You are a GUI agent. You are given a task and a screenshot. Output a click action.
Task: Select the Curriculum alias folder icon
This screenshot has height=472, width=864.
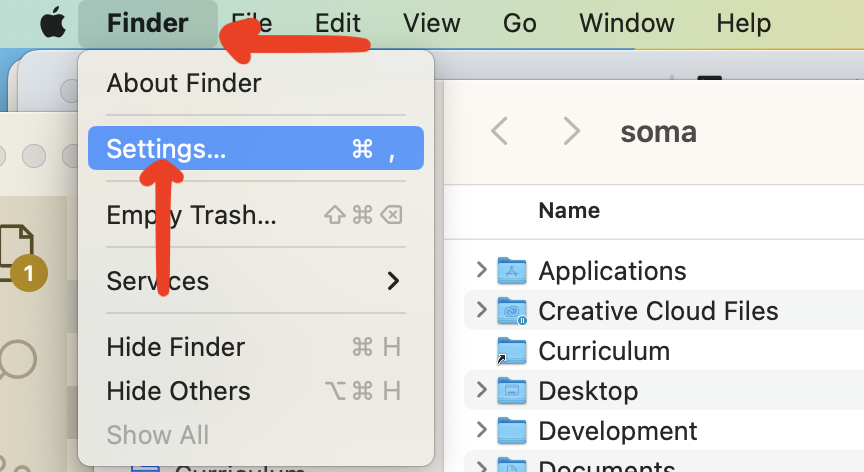(511, 351)
